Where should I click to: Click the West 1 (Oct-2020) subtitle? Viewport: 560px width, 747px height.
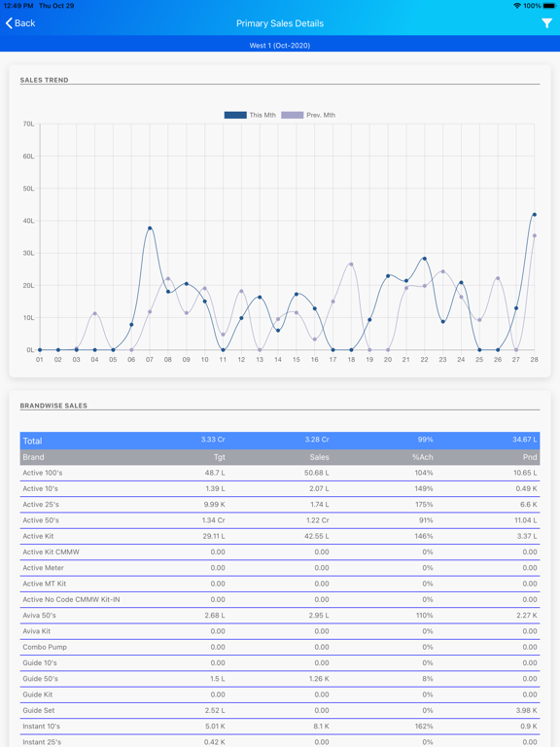pos(280,46)
